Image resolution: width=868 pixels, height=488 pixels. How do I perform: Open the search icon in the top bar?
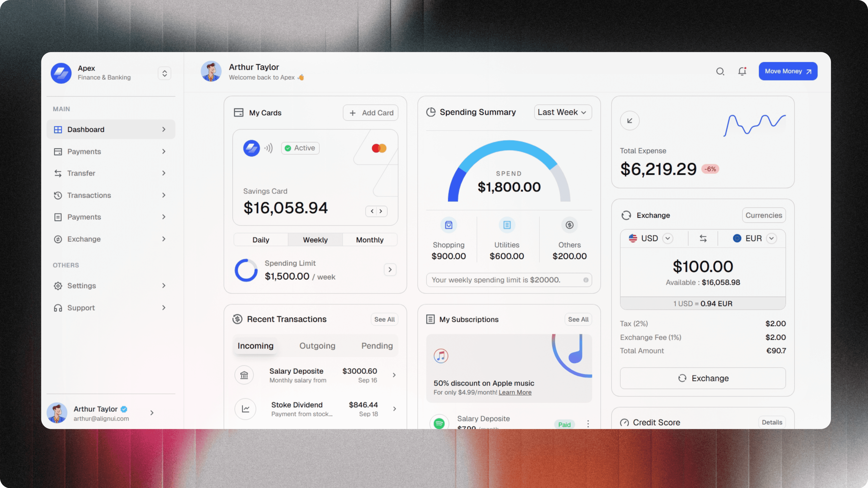coord(720,71)
